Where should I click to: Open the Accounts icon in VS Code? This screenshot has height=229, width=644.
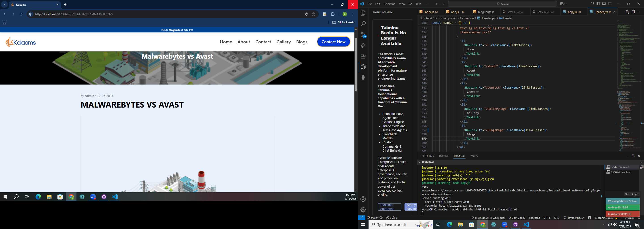(363, 199)
